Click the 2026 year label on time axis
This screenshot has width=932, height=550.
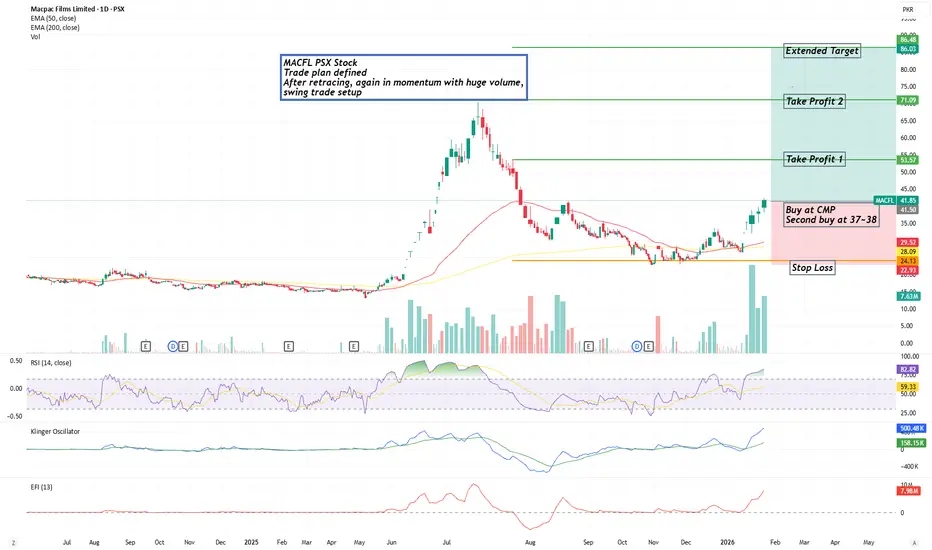point(728,542)
